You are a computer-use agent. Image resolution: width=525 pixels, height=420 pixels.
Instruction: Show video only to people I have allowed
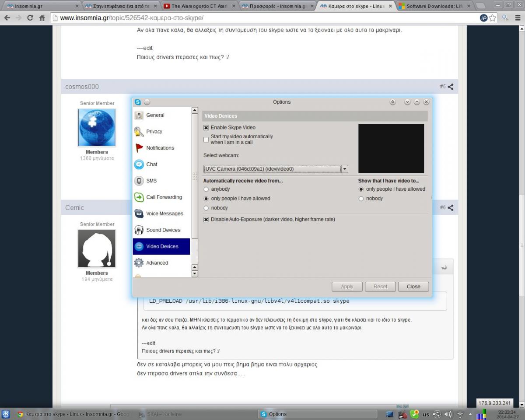(x=361, y=189)
